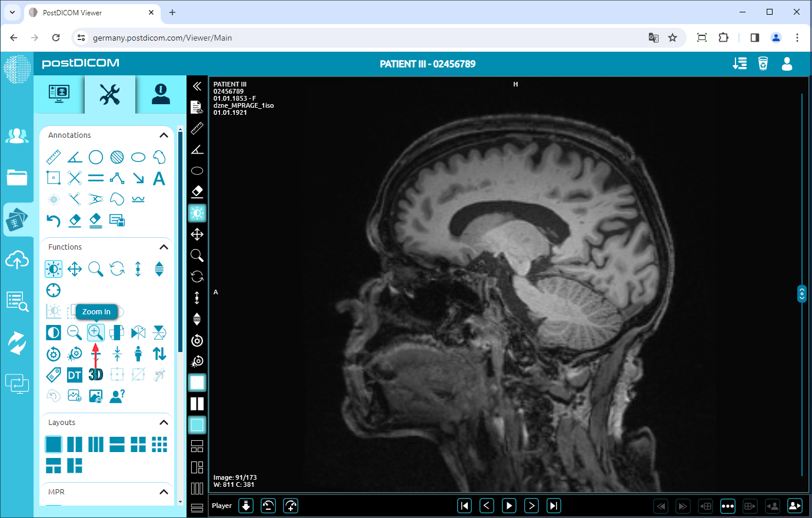812x518 pixels.
Task: Select the flip horizontal function
Action: [138, 333]
